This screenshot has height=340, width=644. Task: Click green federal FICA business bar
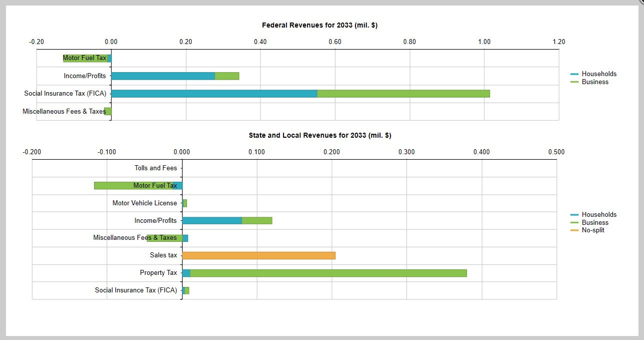coord(403,94)
